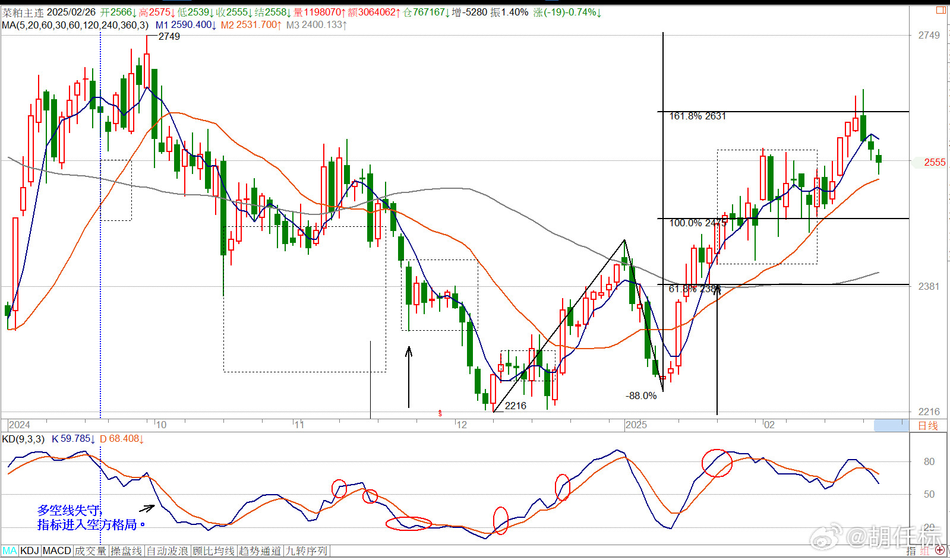This screenshot has height=560, width=950.
Task: Click the M3 2400.133 moving average value
Action: coord(317,25)
